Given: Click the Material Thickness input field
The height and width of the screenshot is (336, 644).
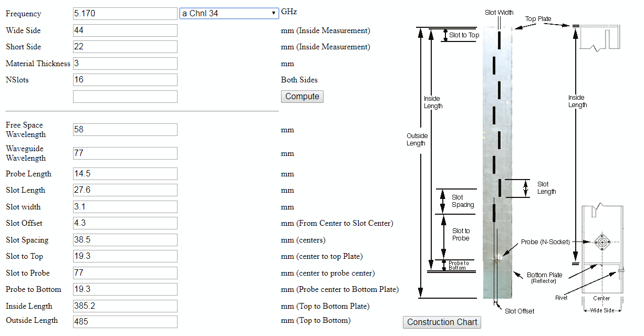Looking at the screenshot, I should (125, 64).
